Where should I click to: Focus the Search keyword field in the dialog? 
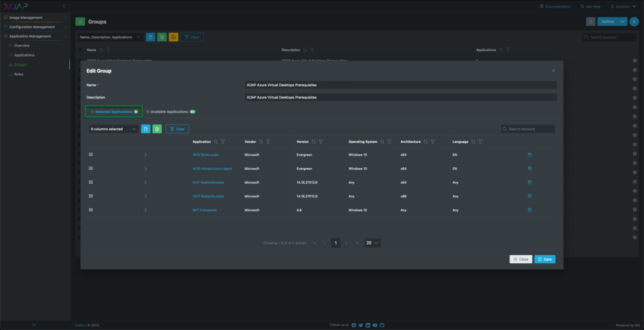click(530, 129)
